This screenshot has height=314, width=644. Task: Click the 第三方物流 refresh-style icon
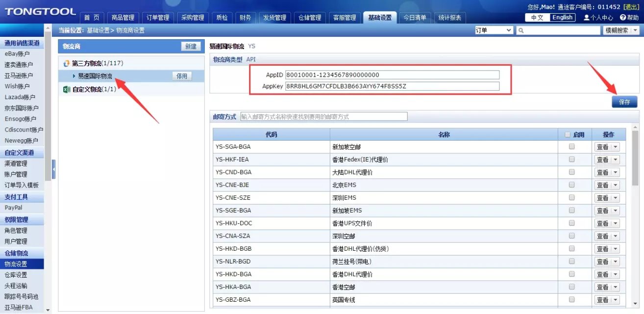click(67, 63)
